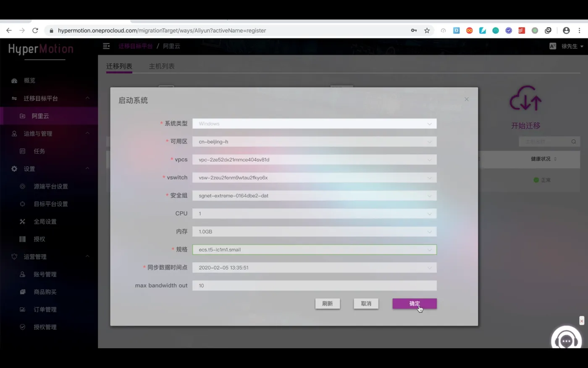The width and height of the screenshot is (588, 368).
Task: Click the saved password key icon
Action: pyautogui.click(x=414, y=30)
